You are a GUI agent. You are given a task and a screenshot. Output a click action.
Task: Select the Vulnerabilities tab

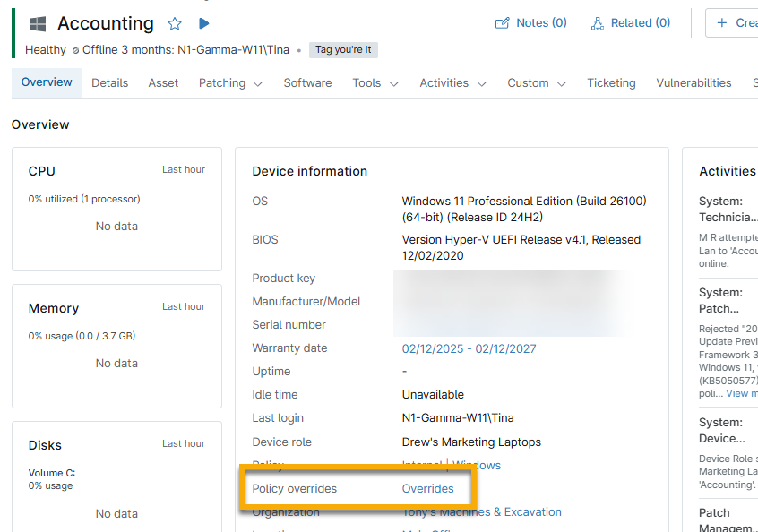coord(693,82)
